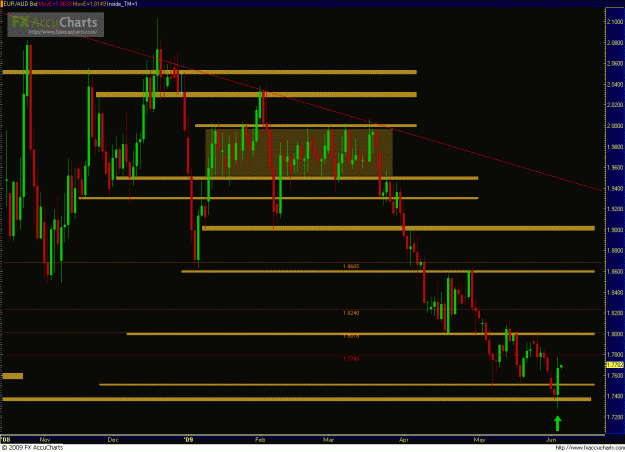
Task: Select the yellow current price tag 1.7702
Action: point(615,365)
